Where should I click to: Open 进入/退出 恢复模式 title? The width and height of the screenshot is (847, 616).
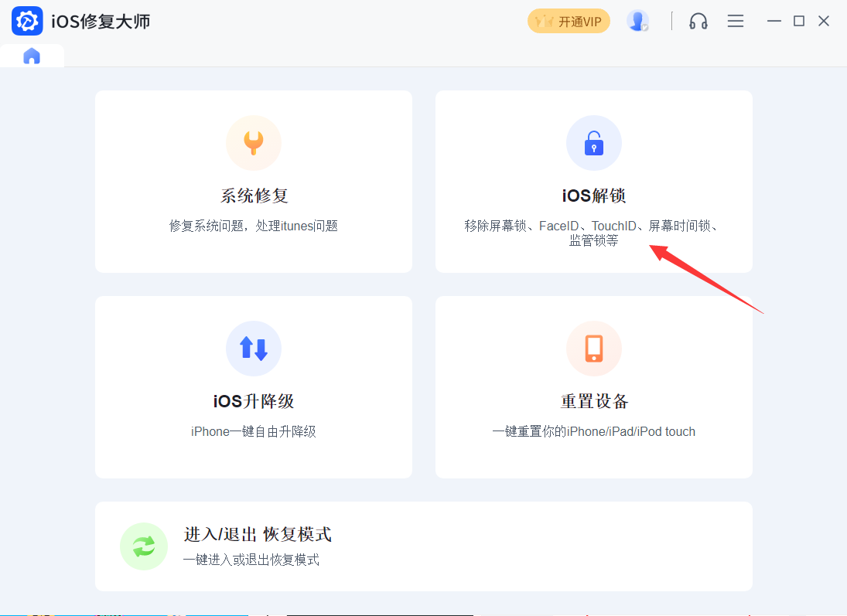pyautogui.click(x=258, y=535)
